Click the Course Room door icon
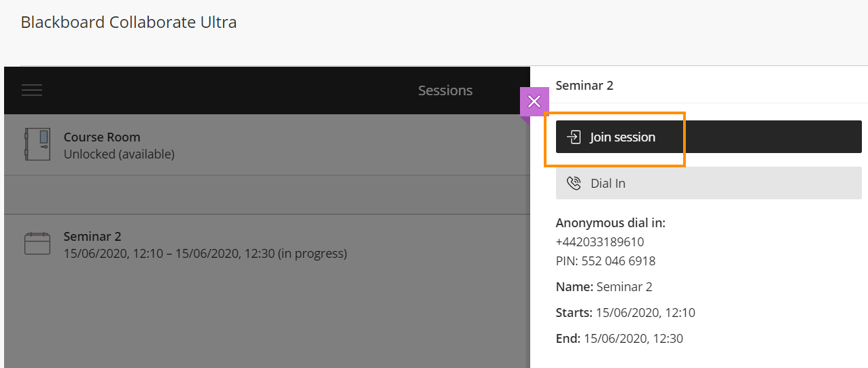 click(x=37, y=144)
